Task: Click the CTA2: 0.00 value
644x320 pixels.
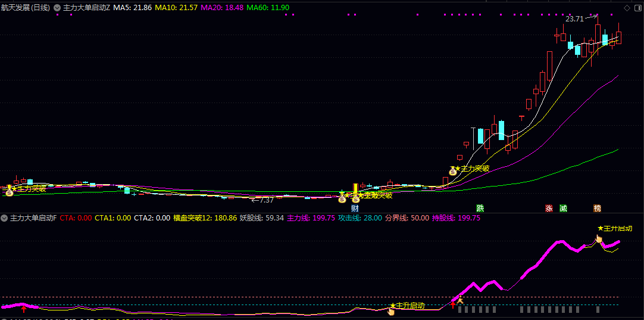Action: tap(152, 218)
